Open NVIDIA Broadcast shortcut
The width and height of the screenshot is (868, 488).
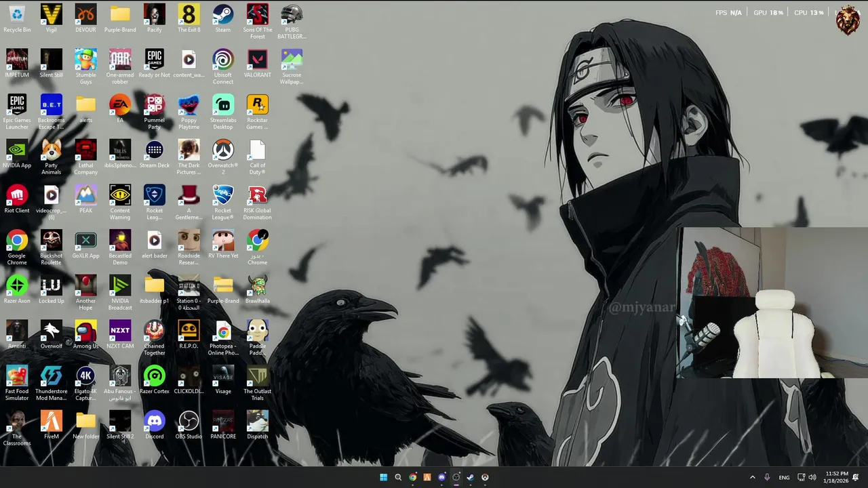click(120, 293)
